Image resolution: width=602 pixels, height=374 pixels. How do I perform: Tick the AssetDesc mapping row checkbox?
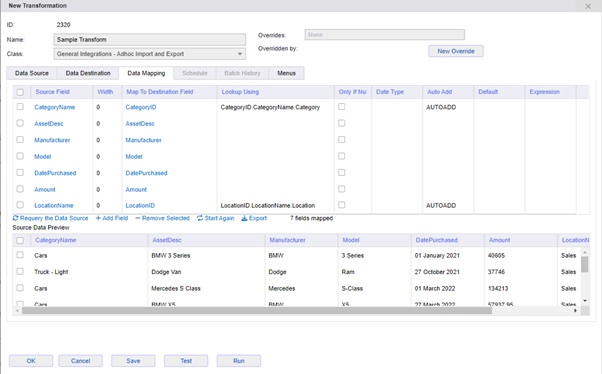coord(20,123)
